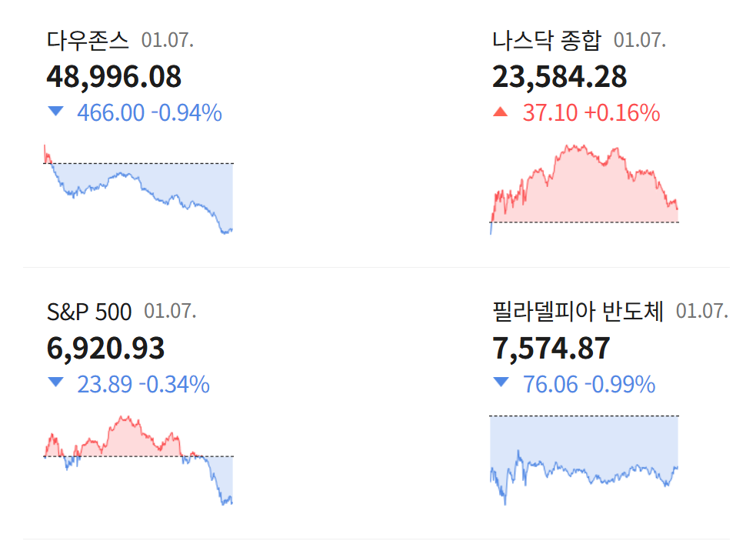Click the Philadelphia Semiconductor down arrow icon
The height and width of the screenshot is (541, 756).
point(501,383)
